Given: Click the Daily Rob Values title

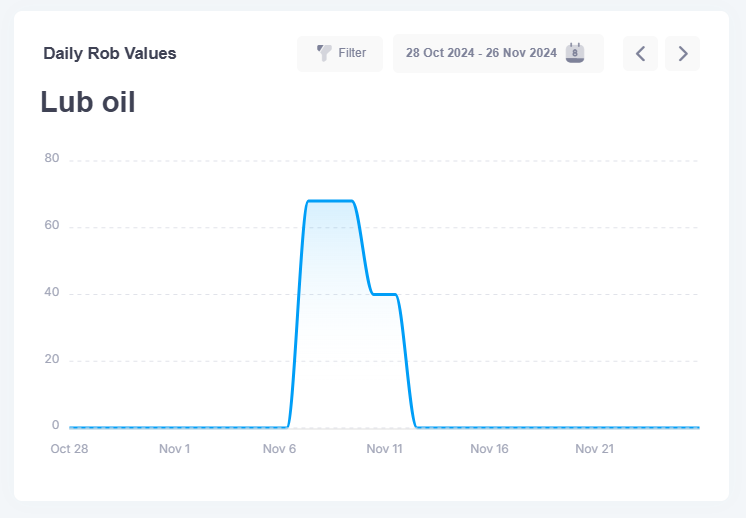Looking at the screenshot, I should click(x=110, y=54).
